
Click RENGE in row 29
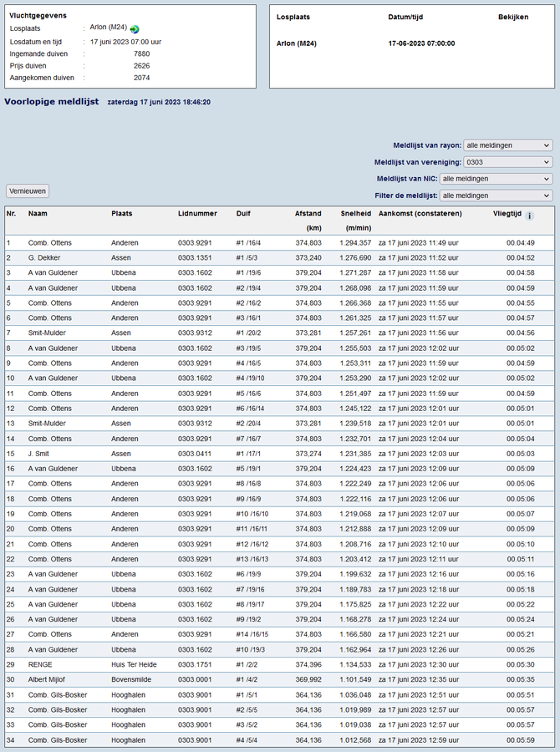[40, 665]
